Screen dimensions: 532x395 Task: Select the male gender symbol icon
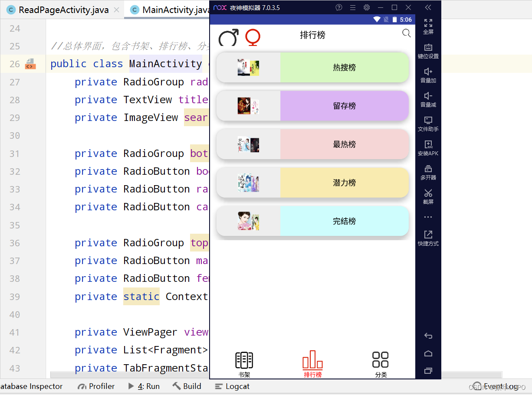tap(229, 37)
